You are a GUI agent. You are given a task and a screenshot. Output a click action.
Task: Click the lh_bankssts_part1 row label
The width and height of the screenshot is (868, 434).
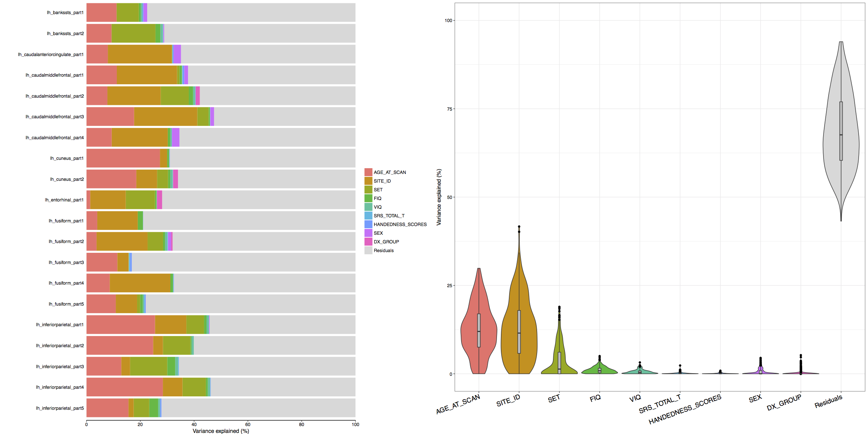65,13
